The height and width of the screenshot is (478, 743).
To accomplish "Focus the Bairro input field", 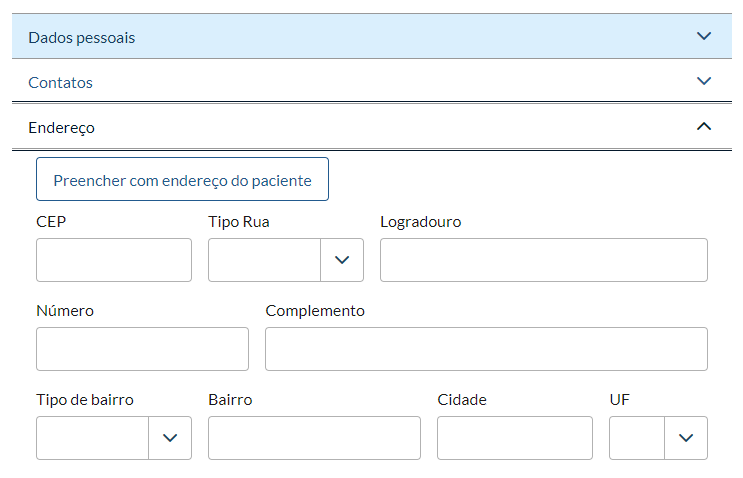I will [x=314, y=438].
